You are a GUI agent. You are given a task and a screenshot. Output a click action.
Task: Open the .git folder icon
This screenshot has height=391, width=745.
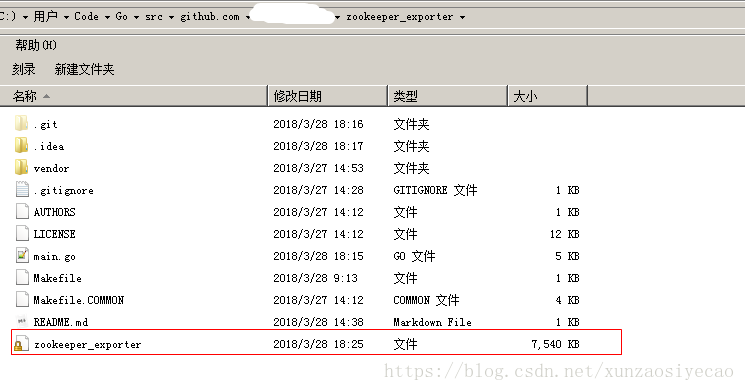(21, 124)
